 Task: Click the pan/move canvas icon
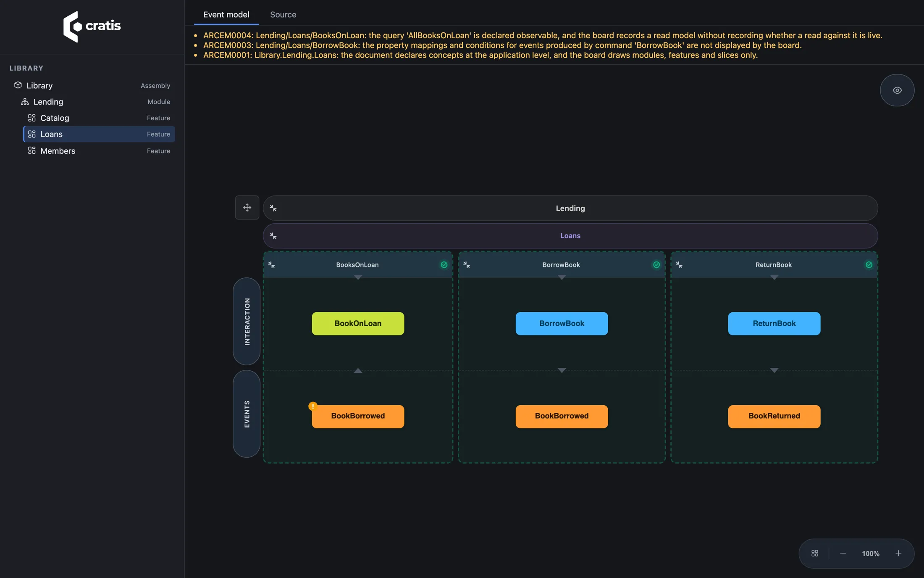[x=247, y=208]
